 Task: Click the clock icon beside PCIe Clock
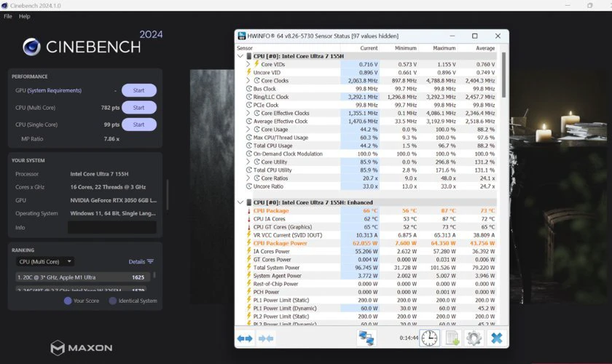[248, 105]
